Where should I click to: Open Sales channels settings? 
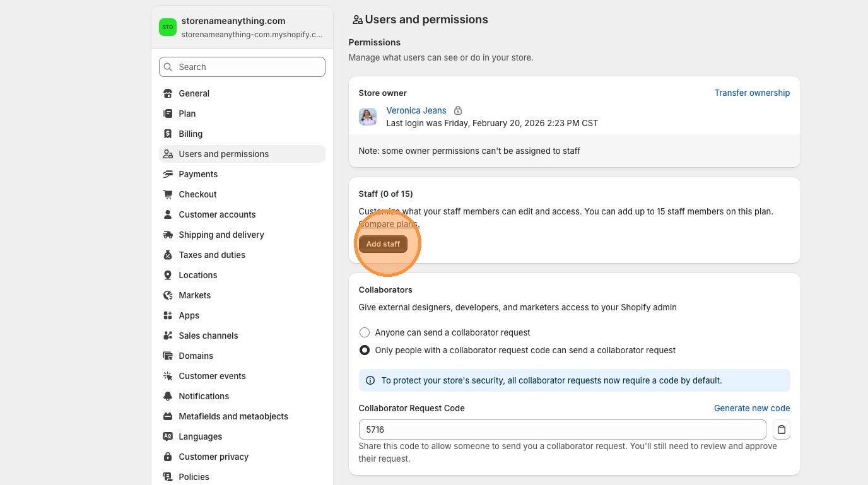(242, 336)
